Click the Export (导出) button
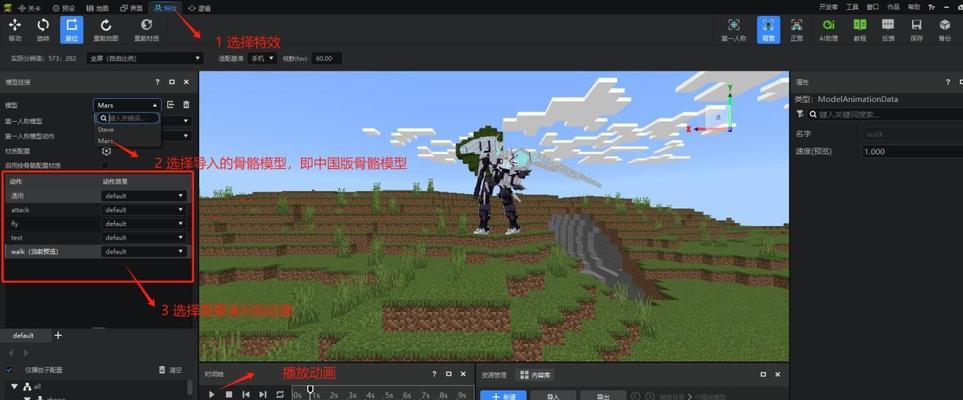The image size is (963, 400). point(602,395)
